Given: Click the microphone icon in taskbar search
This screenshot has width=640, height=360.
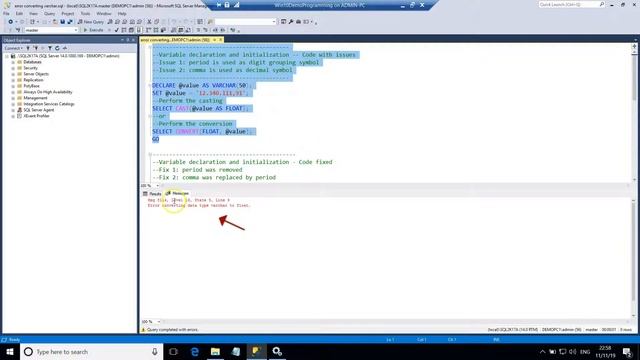Looking at the screenshot, I should [155, 351].
